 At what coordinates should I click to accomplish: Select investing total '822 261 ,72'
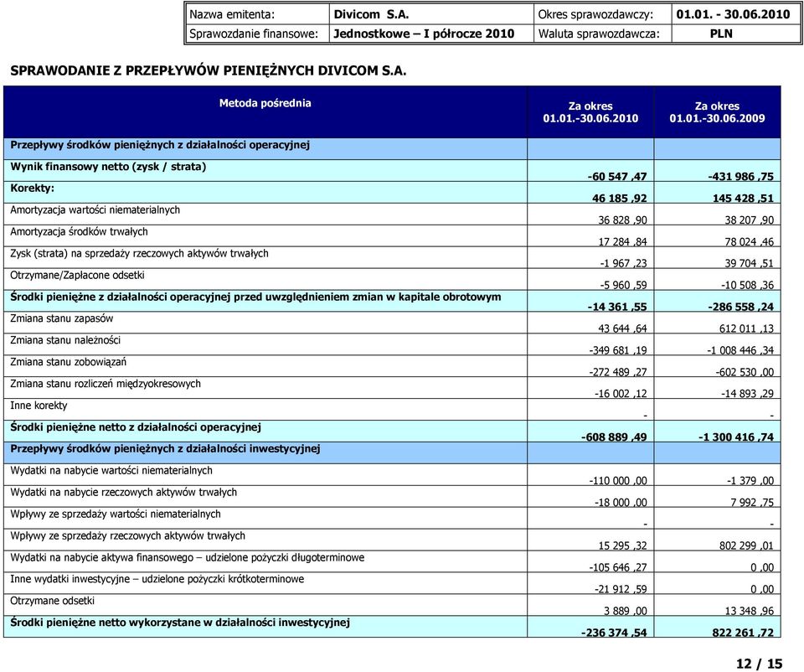pyautogui.click(x=743, y=633)
